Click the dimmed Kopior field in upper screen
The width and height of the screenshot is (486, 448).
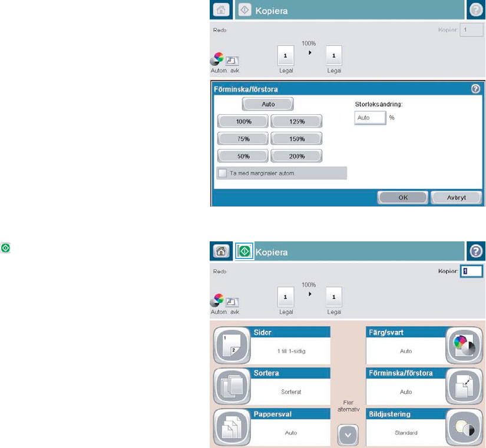click(x=471, y=30)
